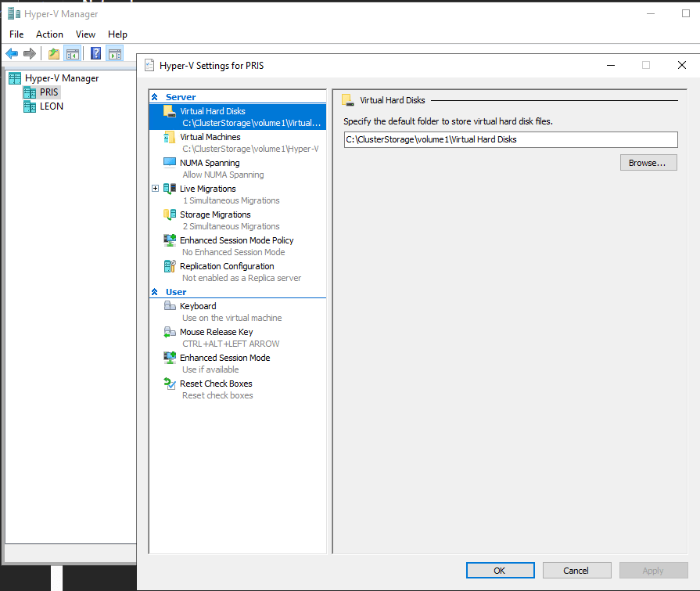Collapse the Server section chevron
The height and width of the screenshot is (591, 700).
point(155,97)
